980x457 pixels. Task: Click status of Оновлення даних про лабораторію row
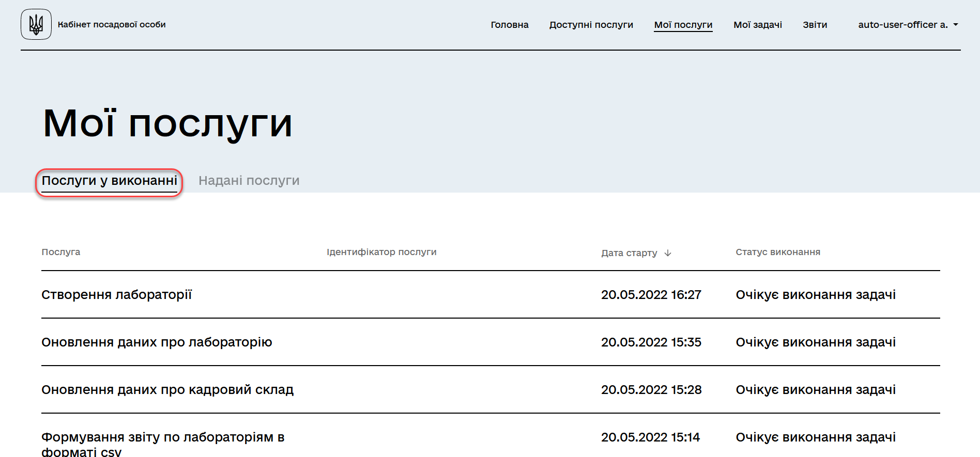coord(816,342)
